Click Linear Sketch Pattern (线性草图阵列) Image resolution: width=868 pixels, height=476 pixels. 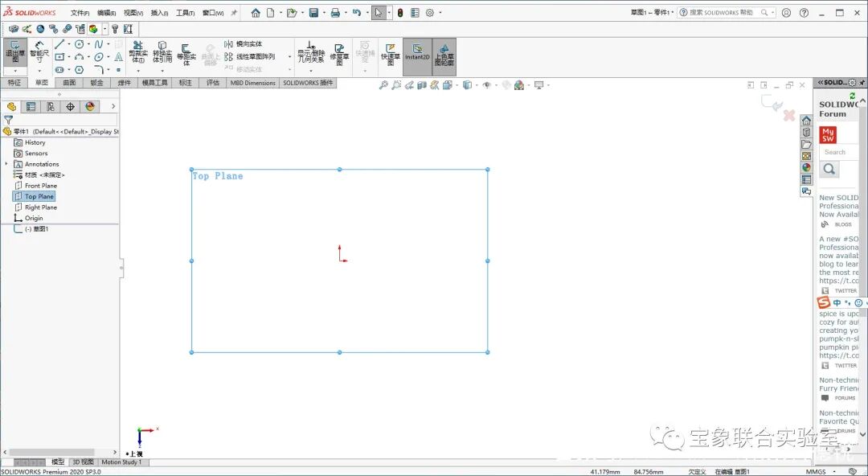click(250, 56)
